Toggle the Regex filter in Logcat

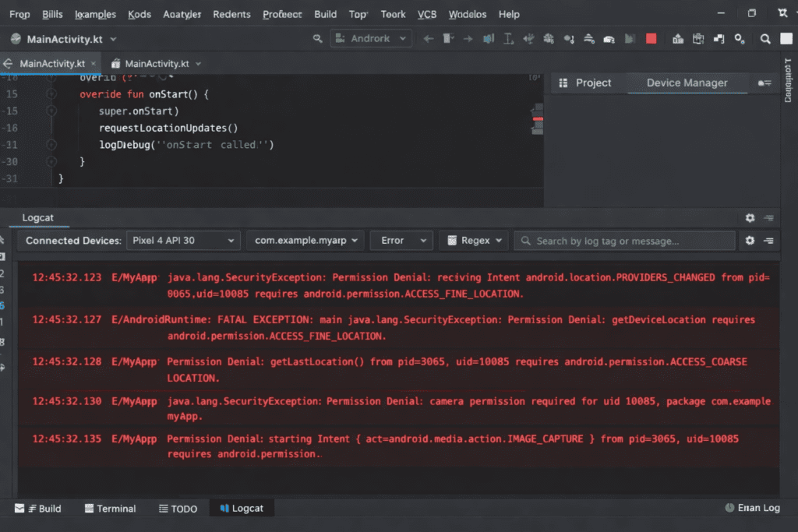[473, 241]
